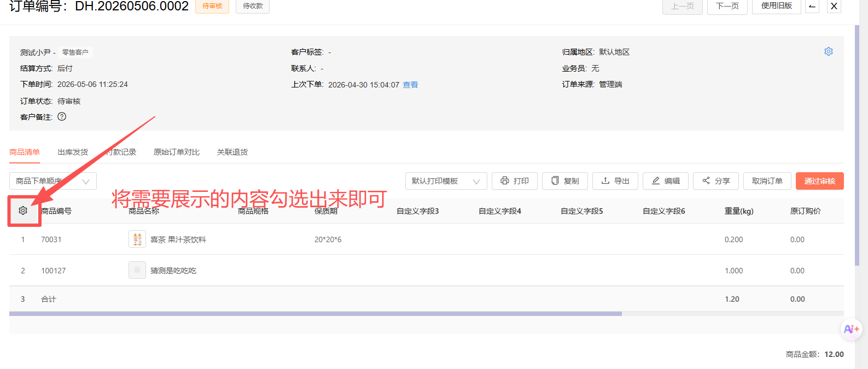Click the 商品规格 column header
Screen dimensions: 868x369
click(253, 211)
